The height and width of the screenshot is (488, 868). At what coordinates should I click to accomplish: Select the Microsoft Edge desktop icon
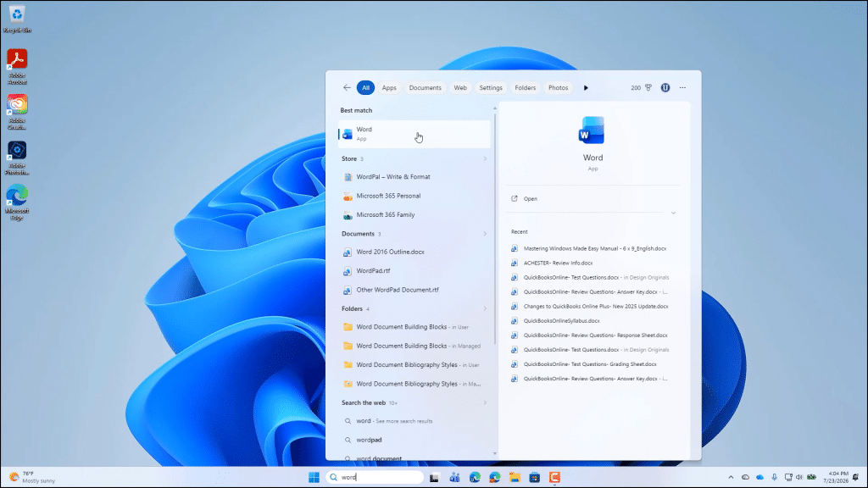17,202
